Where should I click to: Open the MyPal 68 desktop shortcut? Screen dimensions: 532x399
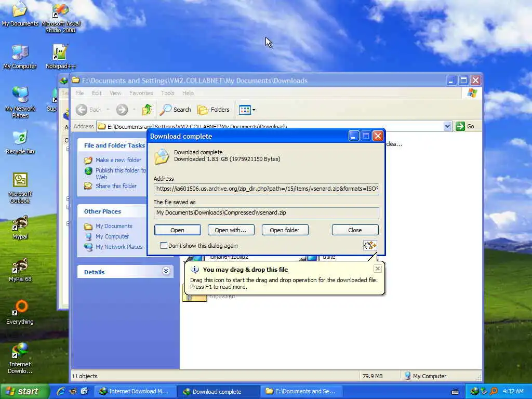click(x=20, y=270)
